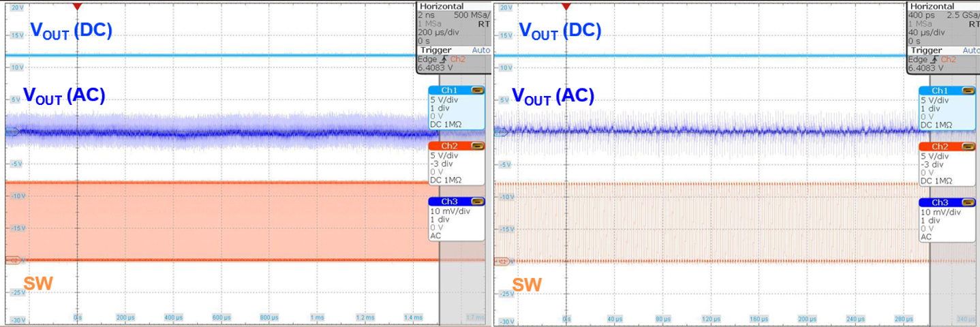Image resolution: width=980 pixels, height=327 pixels.
Task: Minimize the Ch2 box in right scope
Action: point(967,146)
